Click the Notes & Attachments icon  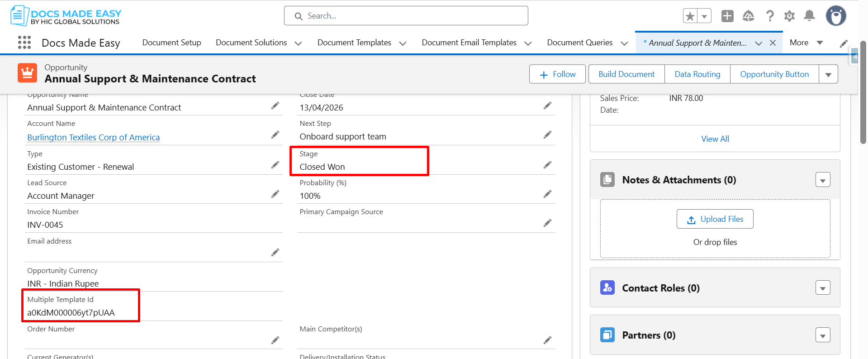[607, 180]
